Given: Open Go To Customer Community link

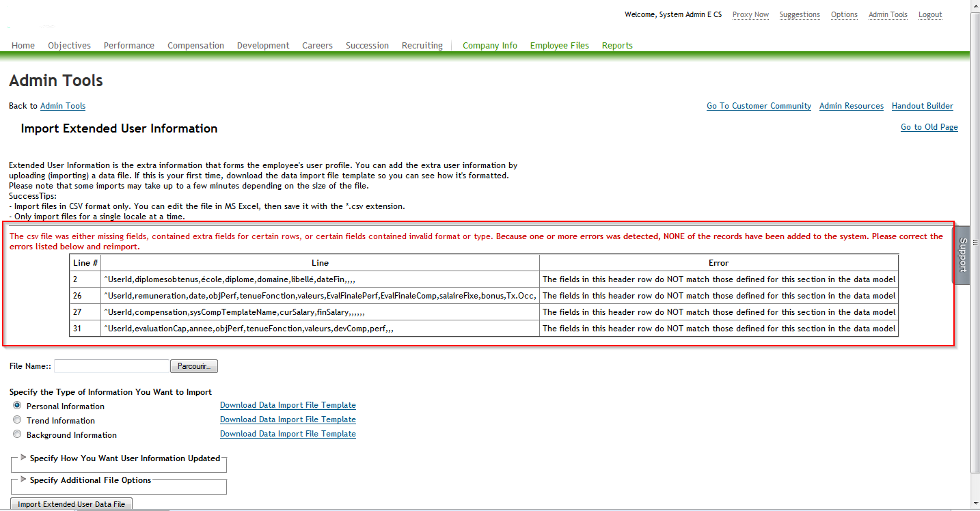Looking at the screenshot, I should point(759,106).
